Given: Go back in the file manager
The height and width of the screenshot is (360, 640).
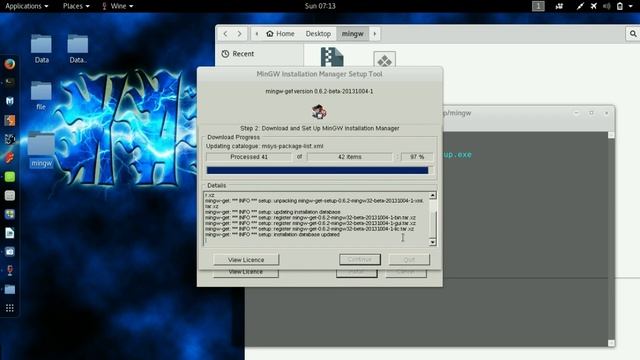Looking at the screenshot, I should pyautogui.click(x=225, y=34).
